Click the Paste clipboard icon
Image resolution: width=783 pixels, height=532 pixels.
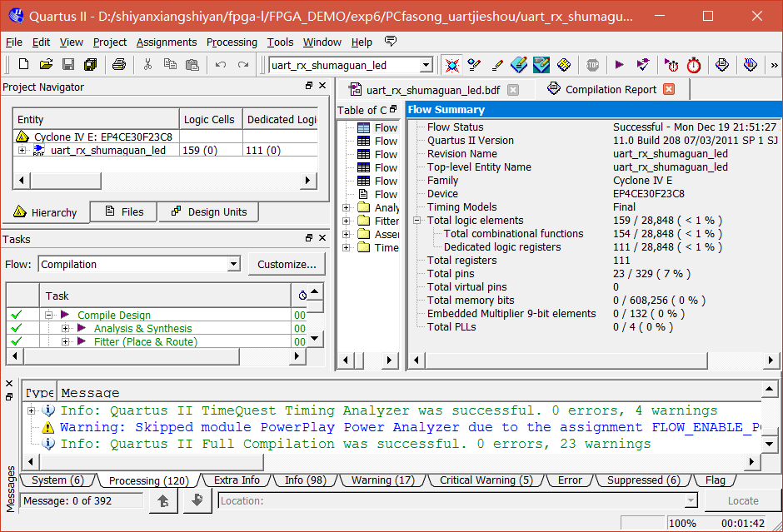(192, 64)
